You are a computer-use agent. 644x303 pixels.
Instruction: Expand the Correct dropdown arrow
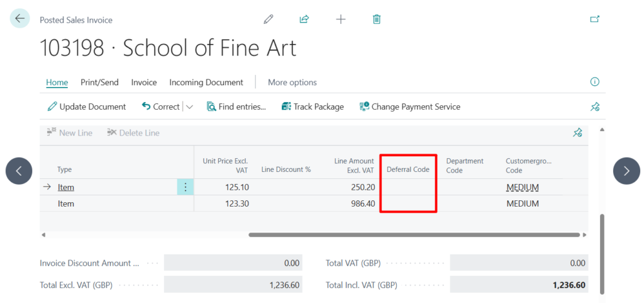click(x=189, y=107)
